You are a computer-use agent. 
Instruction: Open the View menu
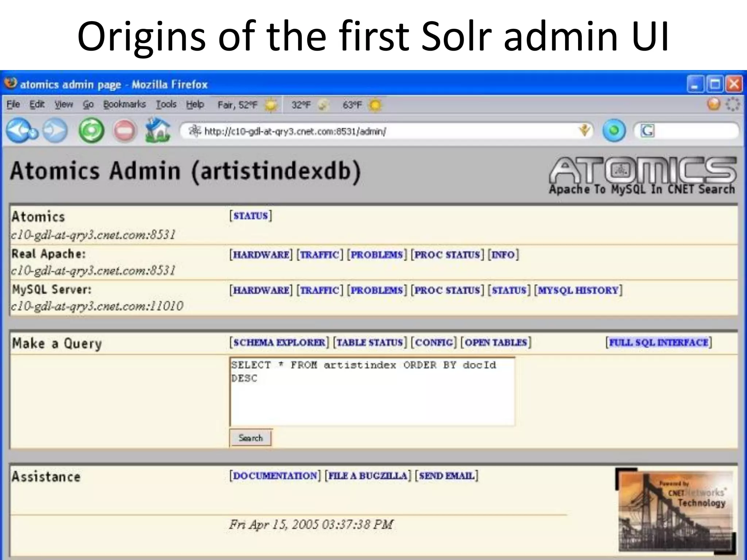(64, 105)
